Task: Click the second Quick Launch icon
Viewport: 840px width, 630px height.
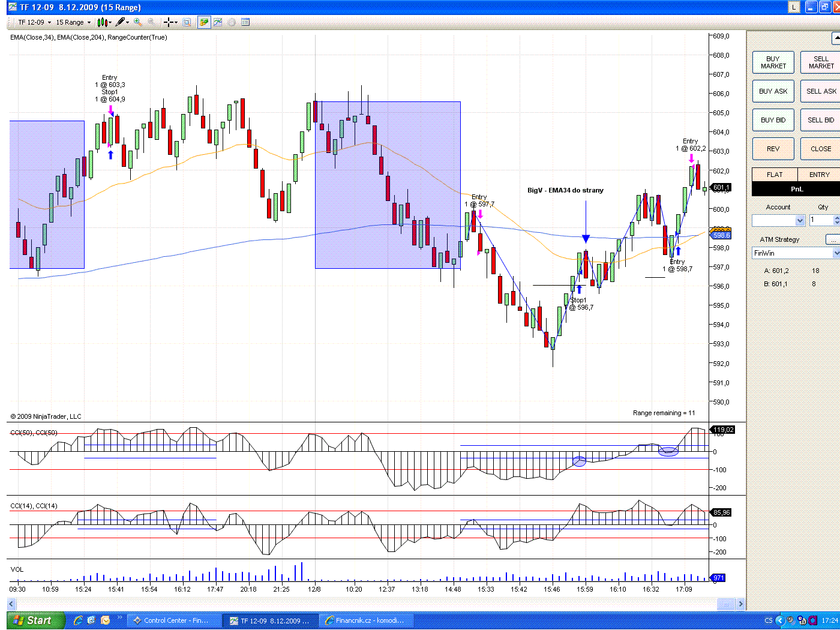Action: (92, 620)
